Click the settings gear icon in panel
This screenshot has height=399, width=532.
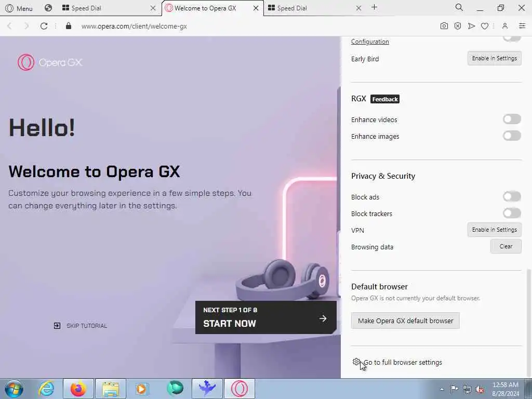(356, 362)
